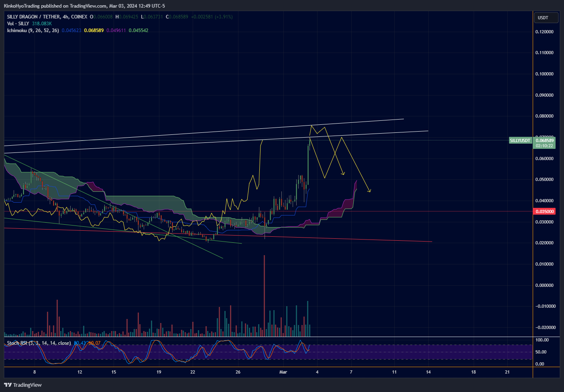Click the Mar label on time axis

point(283,372)
